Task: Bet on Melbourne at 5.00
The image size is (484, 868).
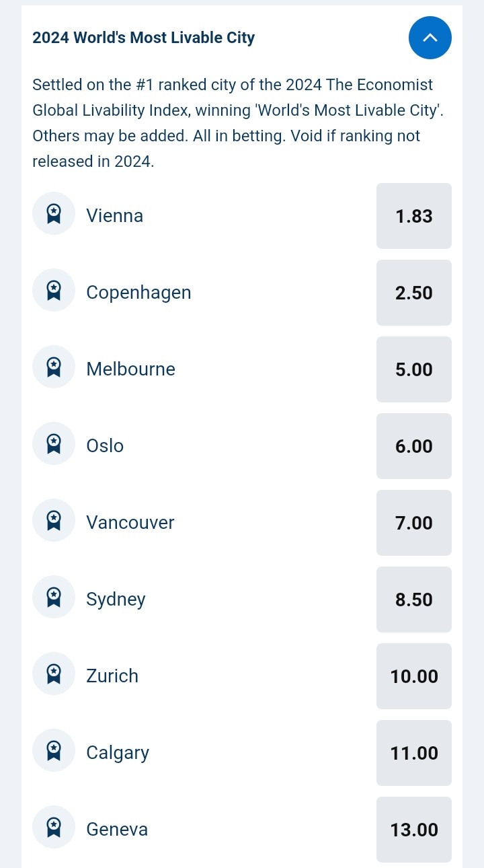Action: click(414, 369)
